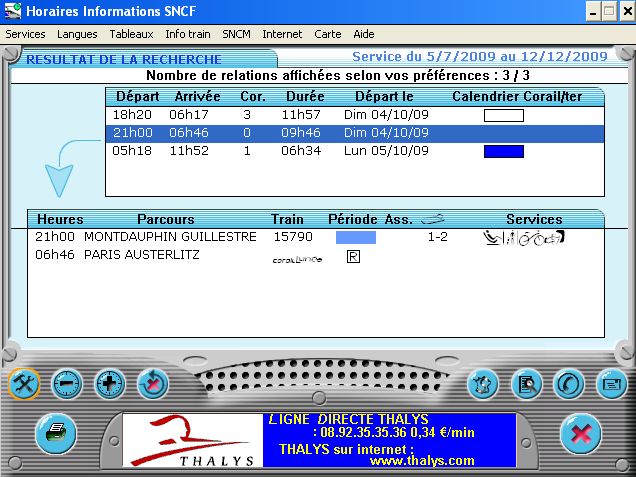Viewport: 636px width, 477px height.
Task: Click the white calendar box for 18h20 train
Action: point(503,115)
